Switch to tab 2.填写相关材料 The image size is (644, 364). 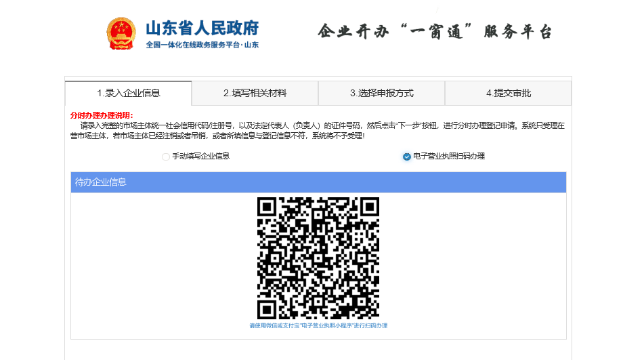click(255, 93)
